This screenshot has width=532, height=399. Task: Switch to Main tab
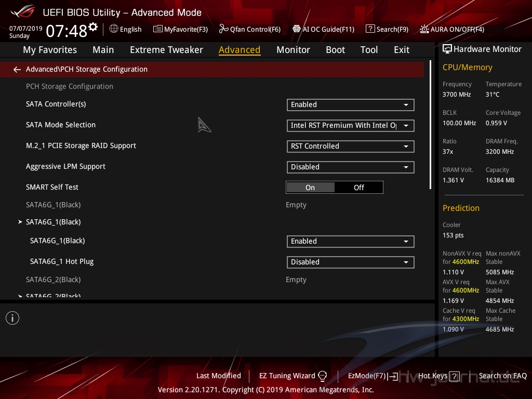click(103, 50)
